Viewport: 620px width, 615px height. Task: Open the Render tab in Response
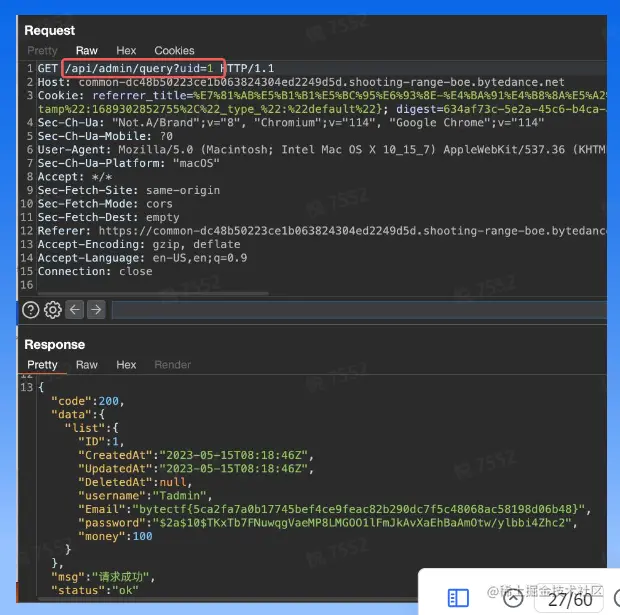coord(172,365)
